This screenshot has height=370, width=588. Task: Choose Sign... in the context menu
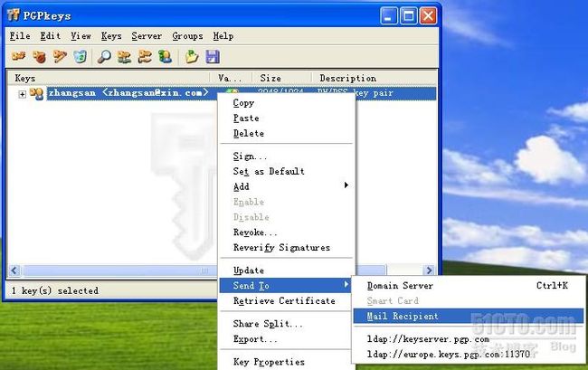coord(287,157)
